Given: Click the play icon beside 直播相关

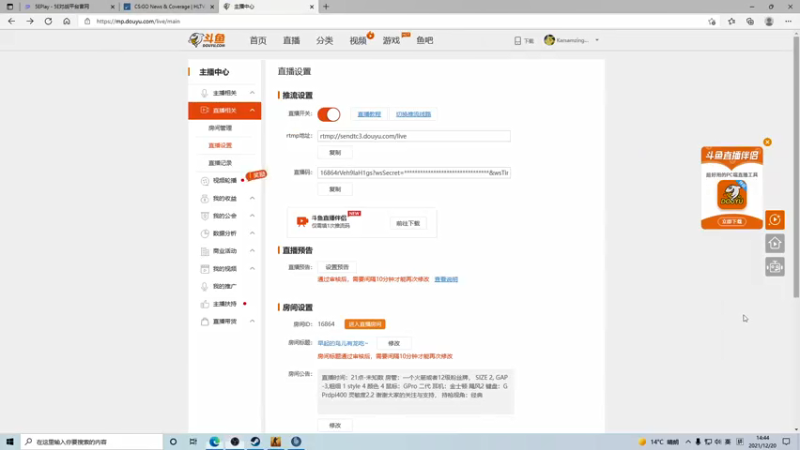Looking at the screenshot, I should click(x=204, y=110).
